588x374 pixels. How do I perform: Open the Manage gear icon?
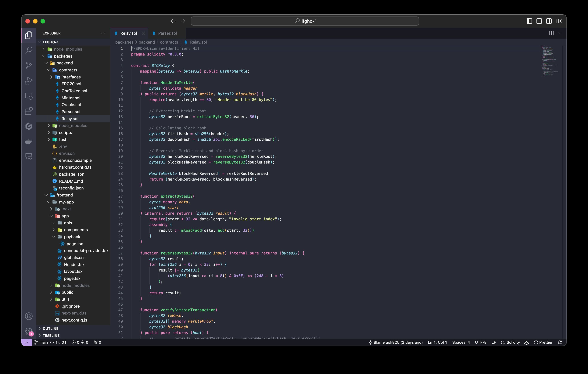tap(29, 332)
